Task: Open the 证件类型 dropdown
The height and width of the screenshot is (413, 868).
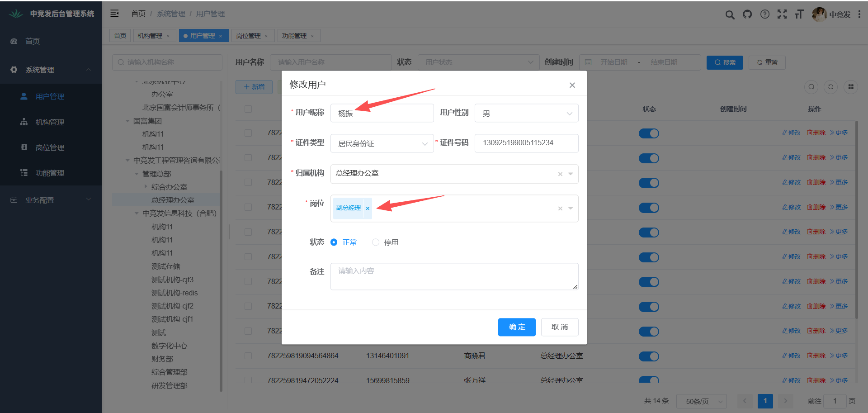Action: 382,143
